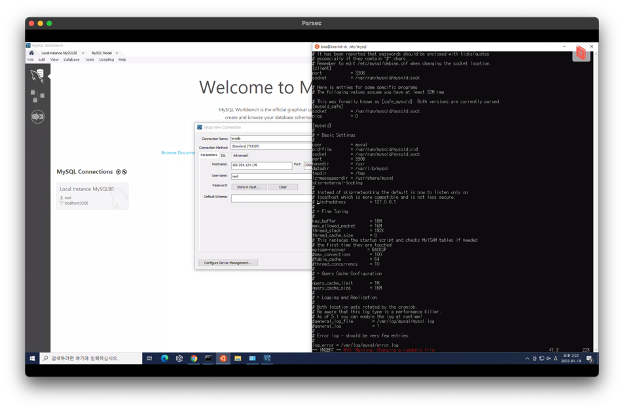Viewport: 624px width, 410px height.
Task: Show hidden system tray icons
Action: coord(527,358)
